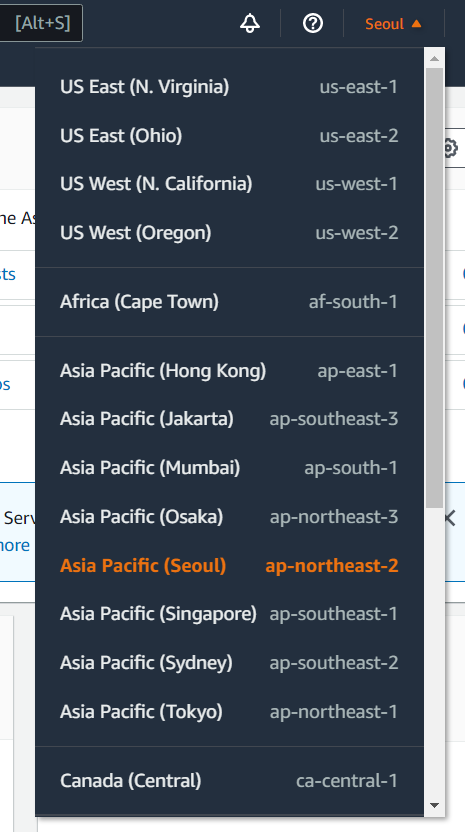
Task: Select US West (Oregon) region
Action: click(x=229, y=232)
